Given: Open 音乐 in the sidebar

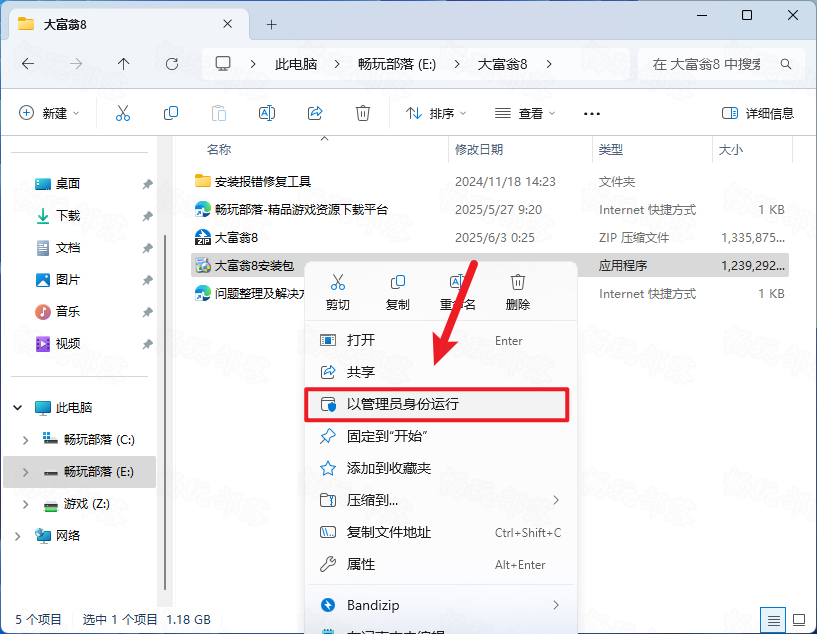Looking at the screenshot, I should click(x=68, y=312).
